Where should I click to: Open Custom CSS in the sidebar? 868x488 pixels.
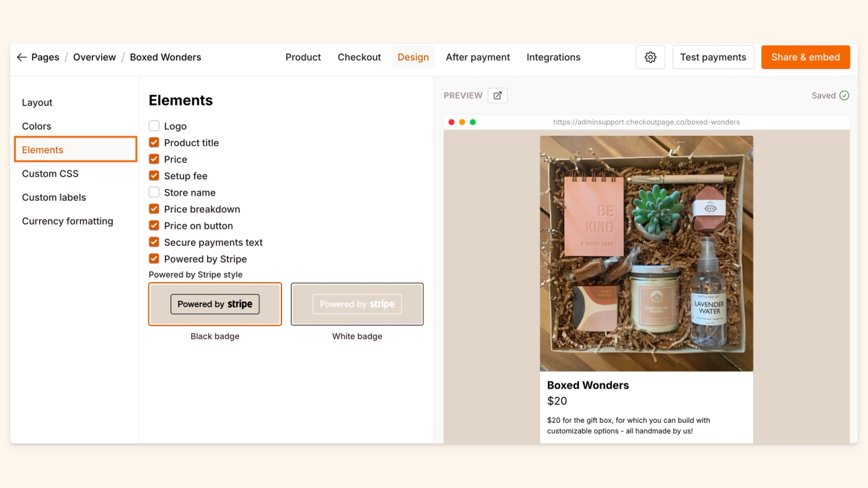coord(50,174)
